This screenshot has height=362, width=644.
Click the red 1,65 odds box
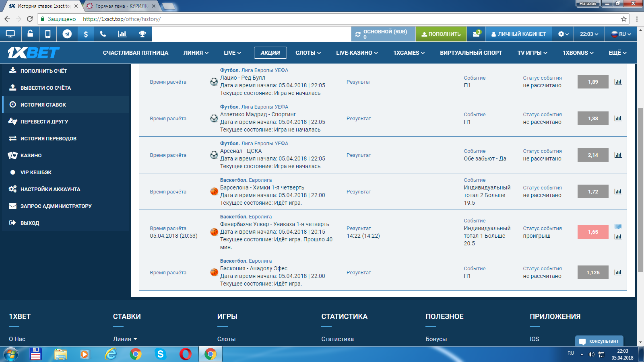pos(592,232)
